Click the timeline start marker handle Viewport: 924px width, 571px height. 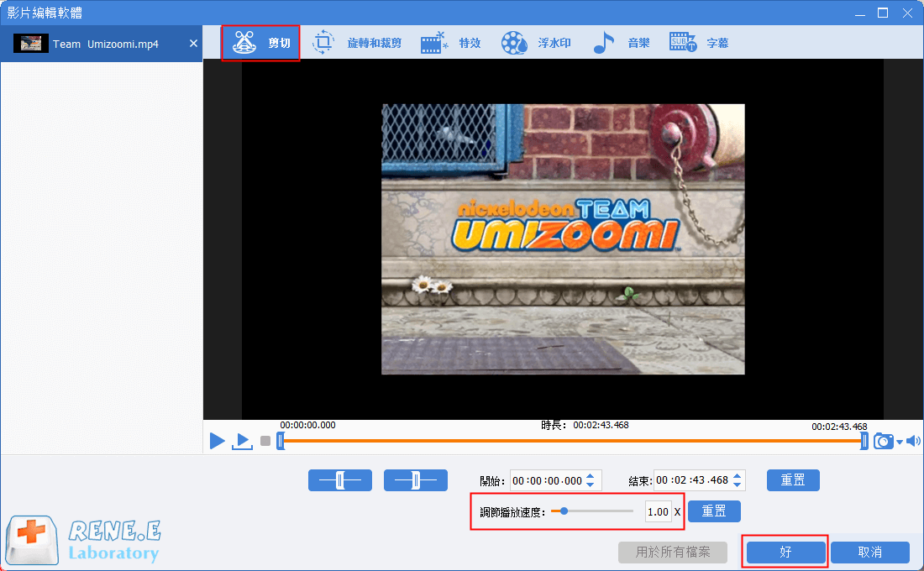coord(281,441)
